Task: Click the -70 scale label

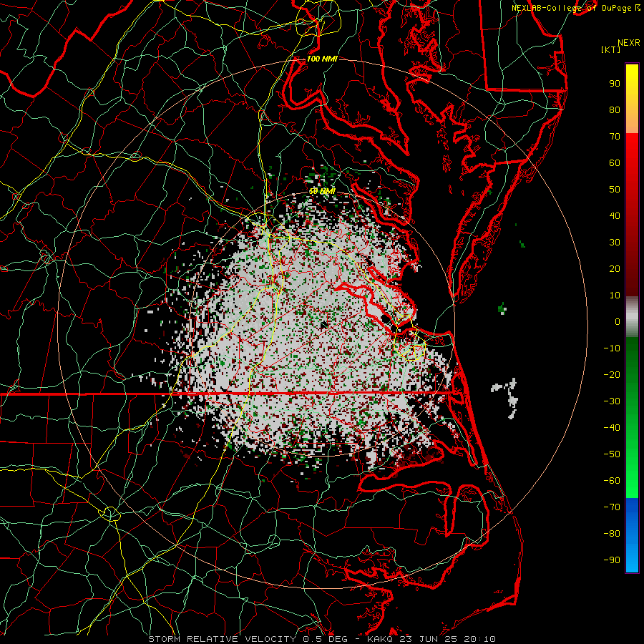Action: point(612,507)
